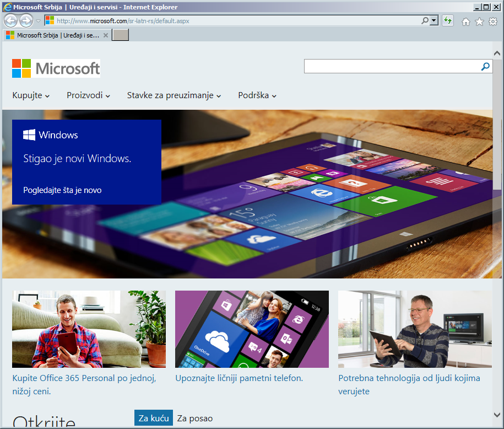Image resolution: width=504 pixels, height=429 pixels.
Task: Open the recent pages dropdown beside Forward
Action: coord(38,21)
